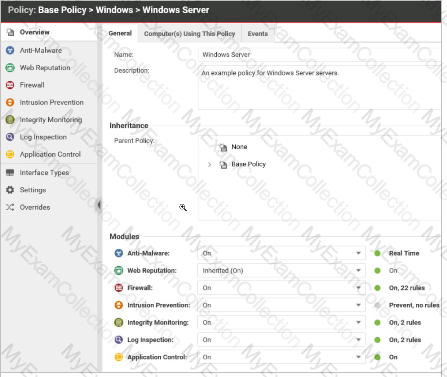Click the Web Reputation sidebar icon

pos(10,68)
